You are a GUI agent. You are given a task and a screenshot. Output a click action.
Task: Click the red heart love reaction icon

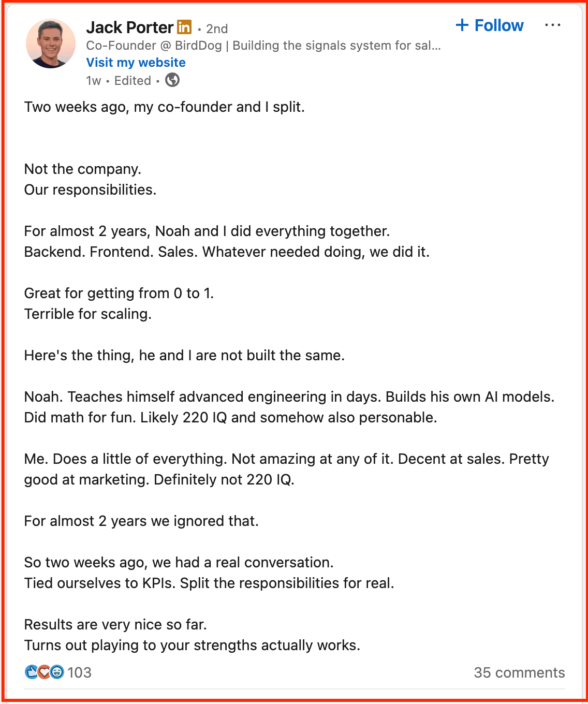(44, 672)
